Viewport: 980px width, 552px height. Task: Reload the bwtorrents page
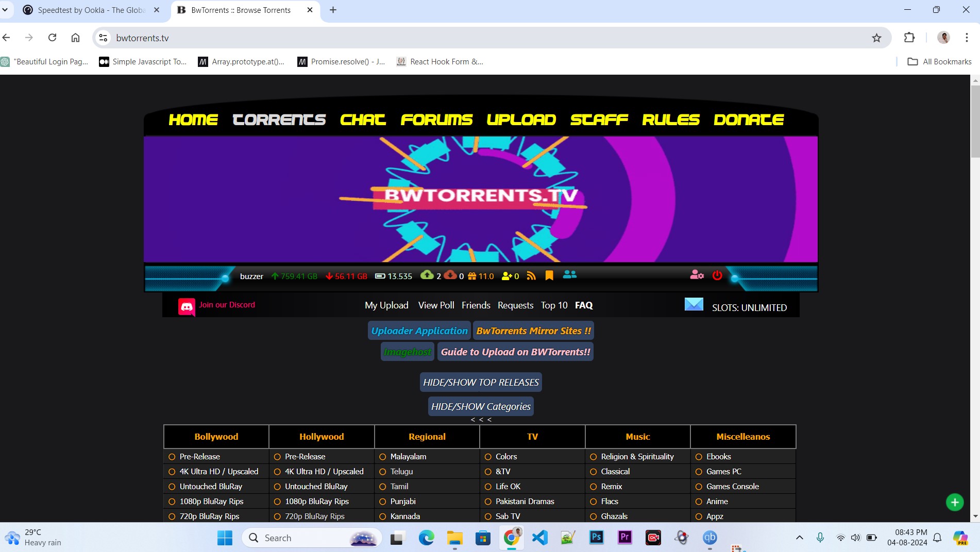coord(52,38)
